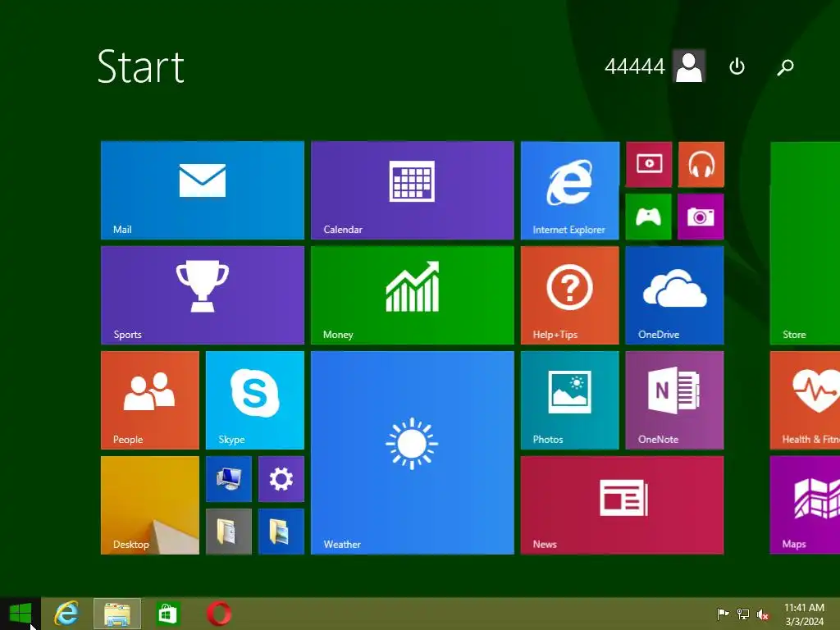
Task: Open the Pictures folder small tile
Action: point(281,532)
